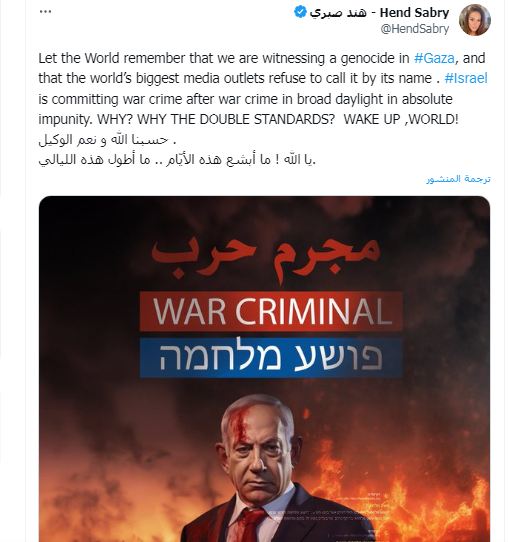Click the Arabic name هند صبري

point(338,13)
